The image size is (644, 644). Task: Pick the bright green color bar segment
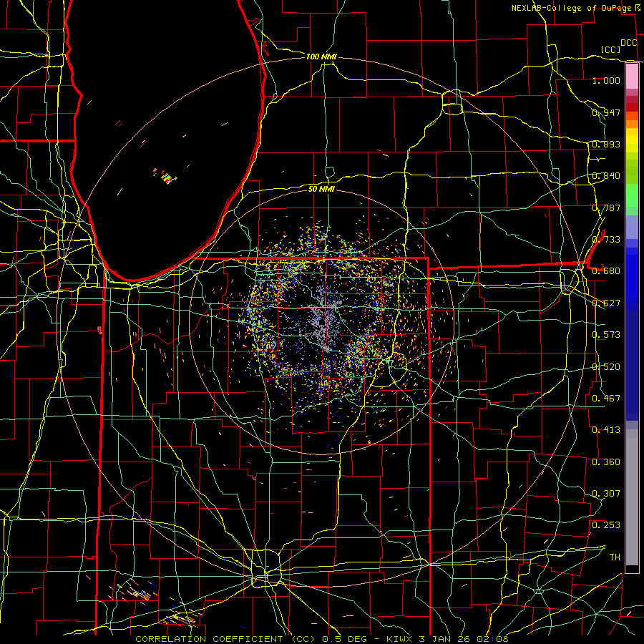pyautogui.click(x=632, y=196)
